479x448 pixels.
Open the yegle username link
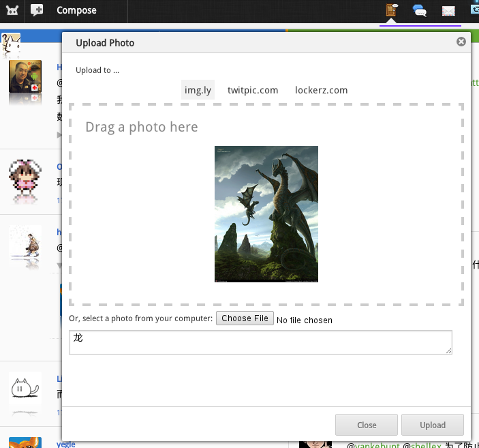coord(66,444)
